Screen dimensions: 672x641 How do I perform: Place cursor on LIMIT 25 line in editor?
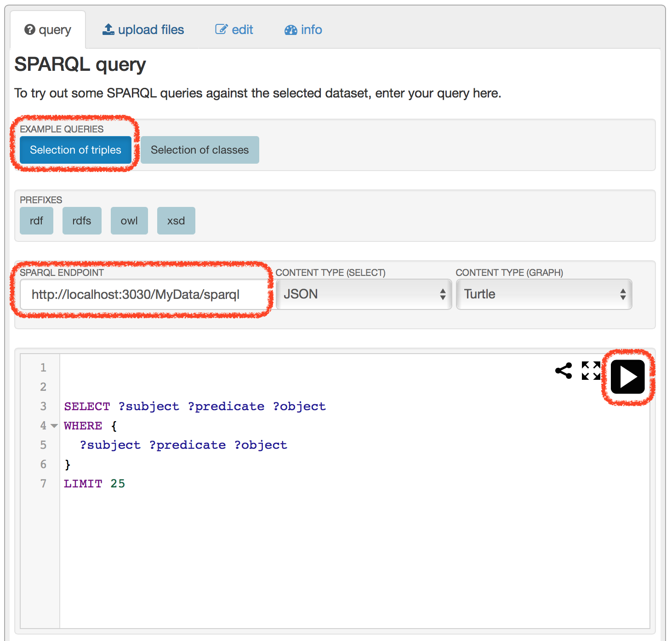[x=94, y=483]
